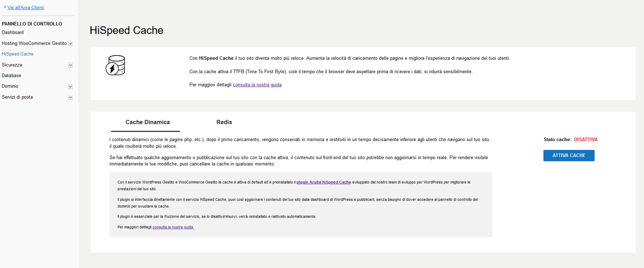Click the back chevron beside Vai all'Area Clienti
This screenshot has height=268, width=644.
coord(5,7)
